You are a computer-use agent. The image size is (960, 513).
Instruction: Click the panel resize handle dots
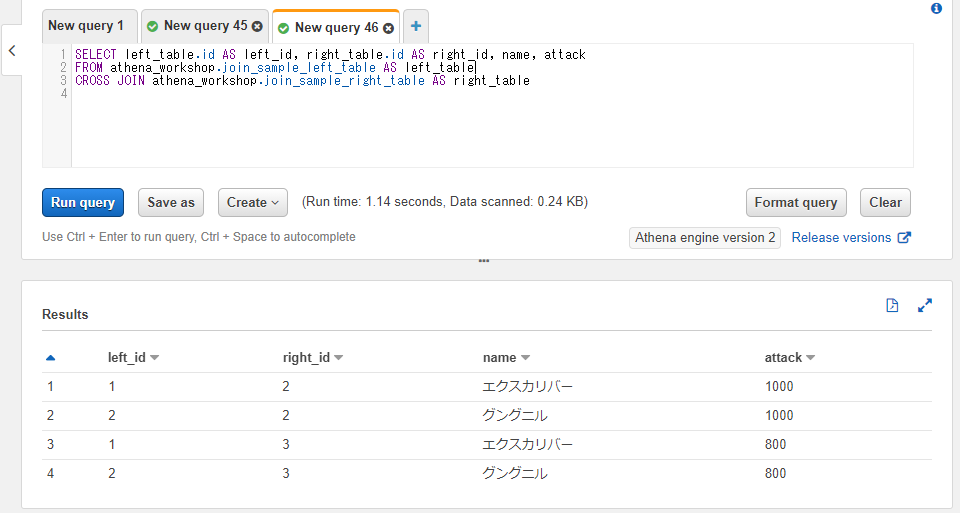[x=484, y=261]
